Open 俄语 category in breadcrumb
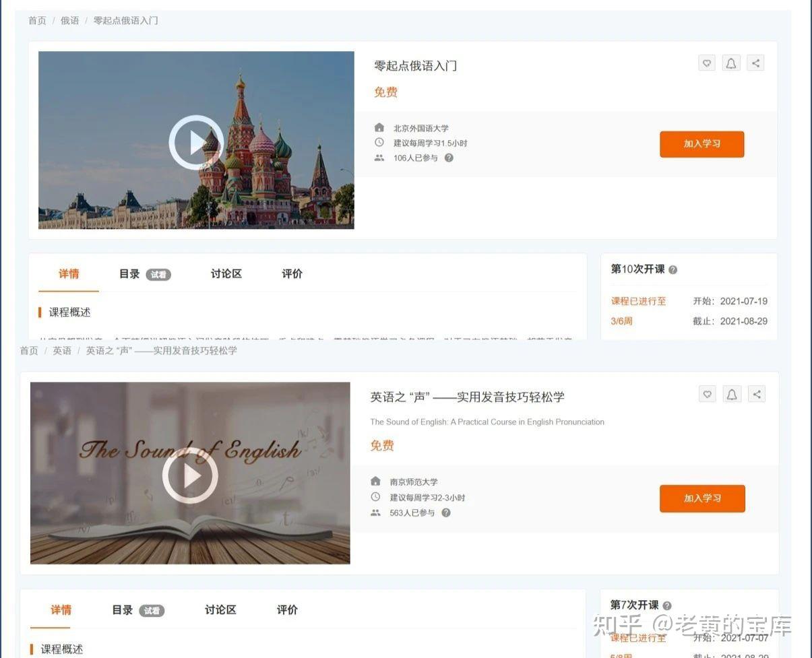Viewport: 812px width, 658px height. 70,20
